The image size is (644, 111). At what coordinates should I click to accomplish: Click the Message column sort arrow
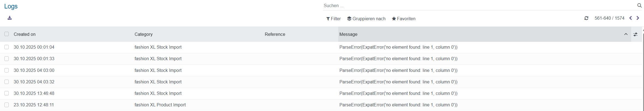click(x=626, y=34)
